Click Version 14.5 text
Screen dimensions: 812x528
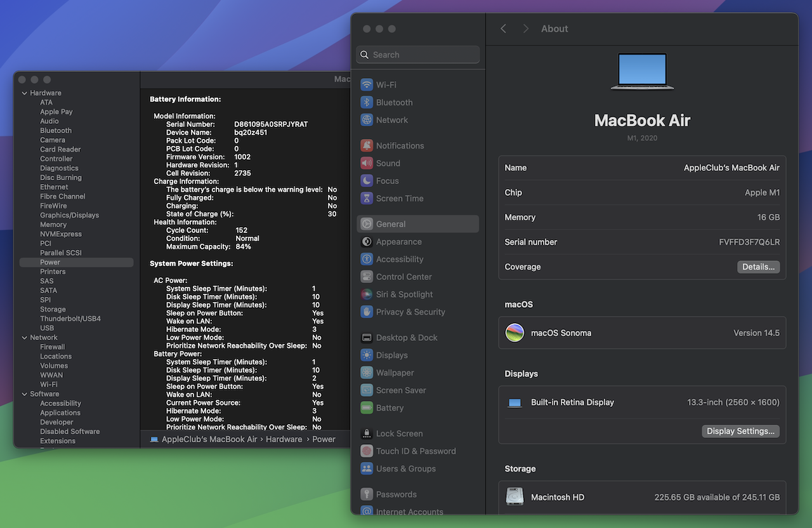click(756, 333)
